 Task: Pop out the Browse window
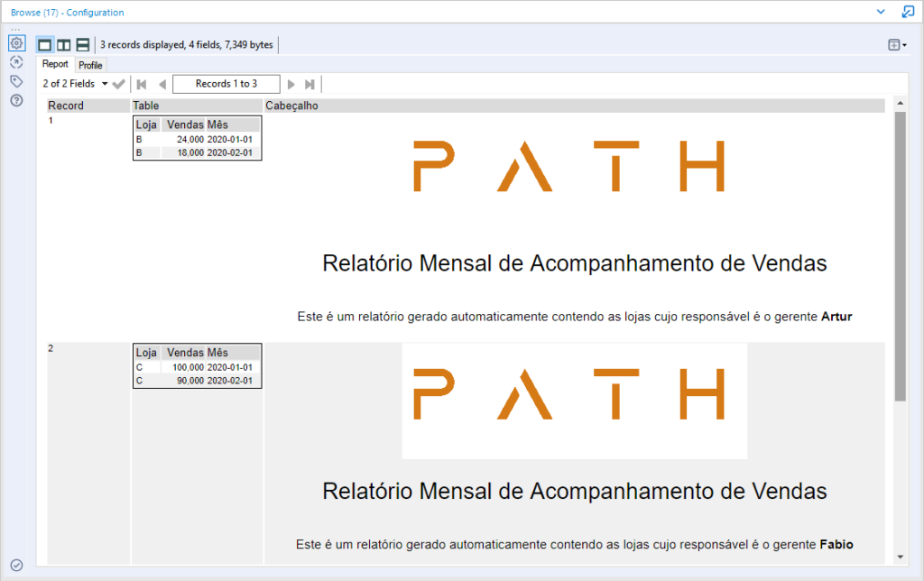pyautogui.click(x=908, y=11)
